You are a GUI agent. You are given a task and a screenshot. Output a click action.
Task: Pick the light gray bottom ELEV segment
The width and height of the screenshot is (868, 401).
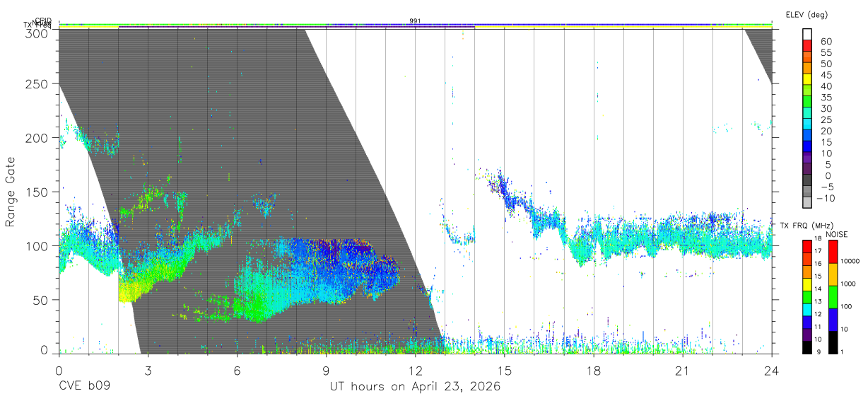pos(808,202)
